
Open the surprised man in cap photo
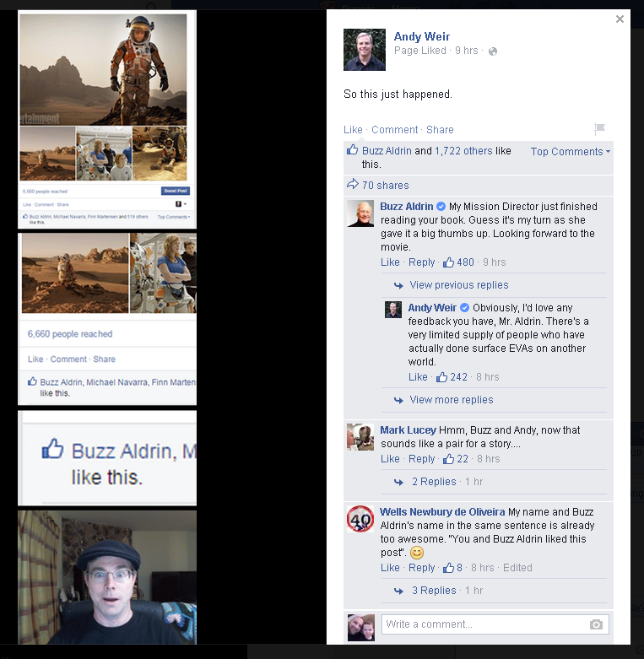(107, 577)
